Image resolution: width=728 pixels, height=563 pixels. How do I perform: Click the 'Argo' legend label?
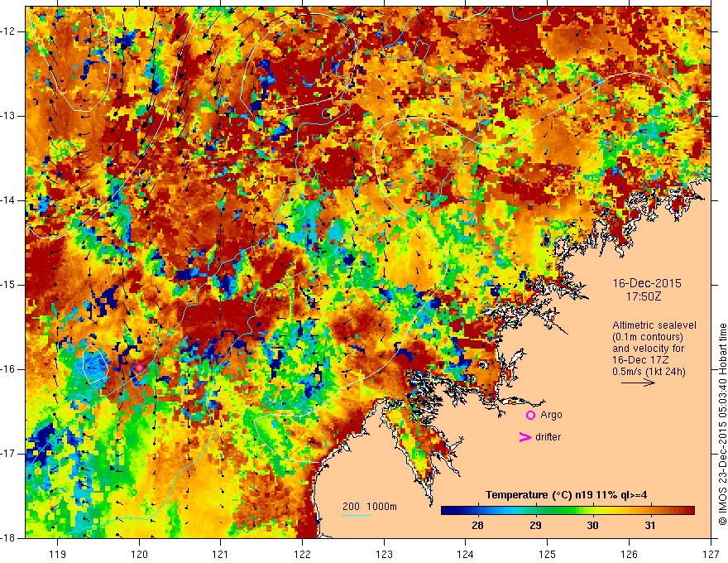(551, 415)
